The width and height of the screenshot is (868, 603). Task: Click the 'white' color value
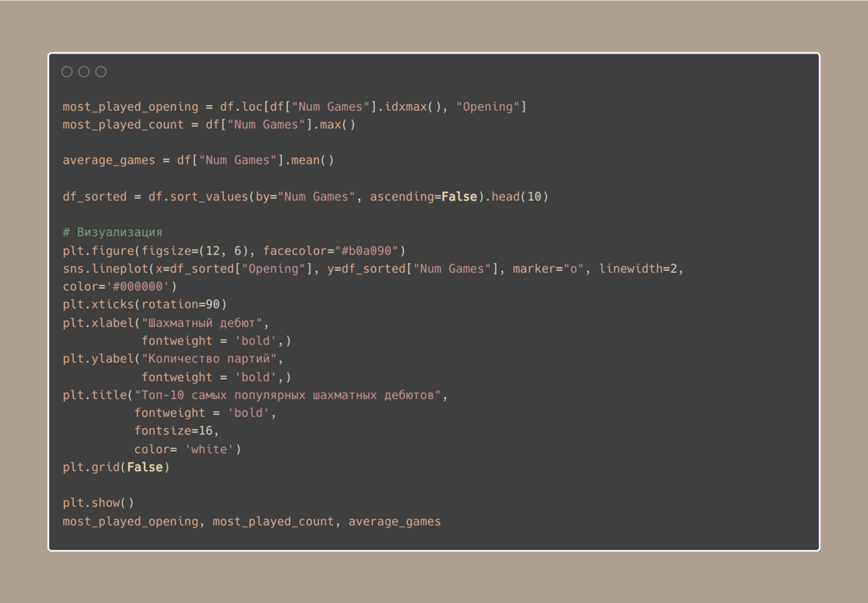[x=209, y=449]
